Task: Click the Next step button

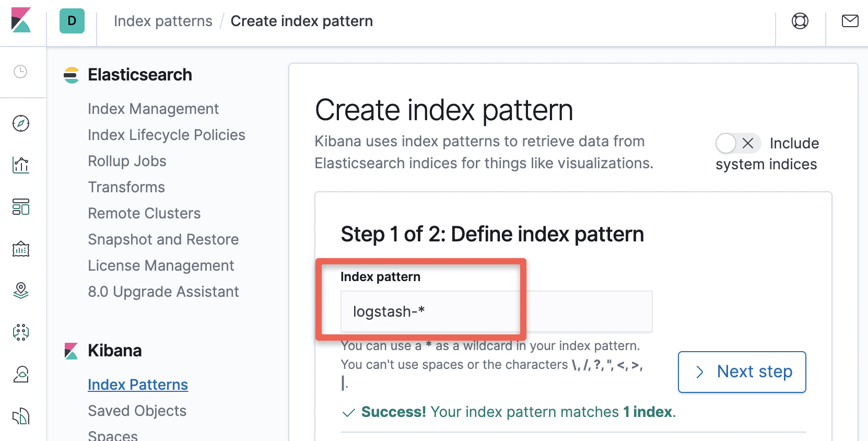Action: click(x=742, y=372)
